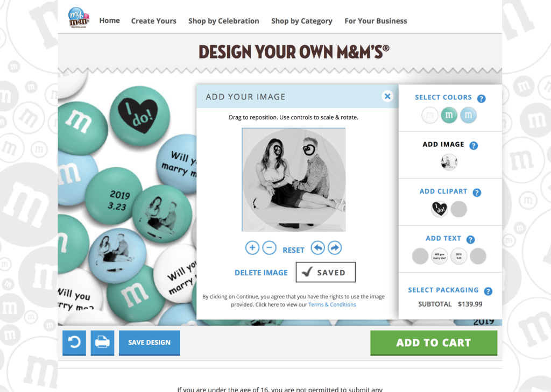Select the '2019 3.23' text slot
Viewport: 551px width, 392px height.
[x=458, y=256]
